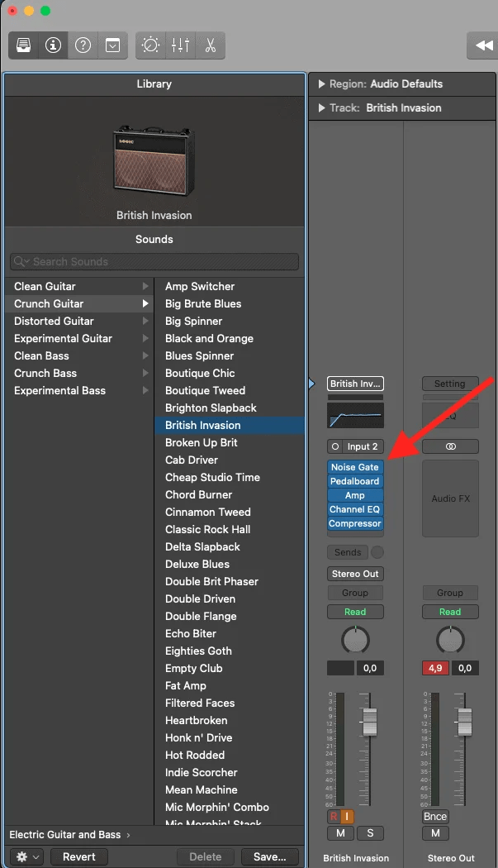Click the Save... button
Image resolution: width=498 pixels, height=868 pixels.
(269, 856)
